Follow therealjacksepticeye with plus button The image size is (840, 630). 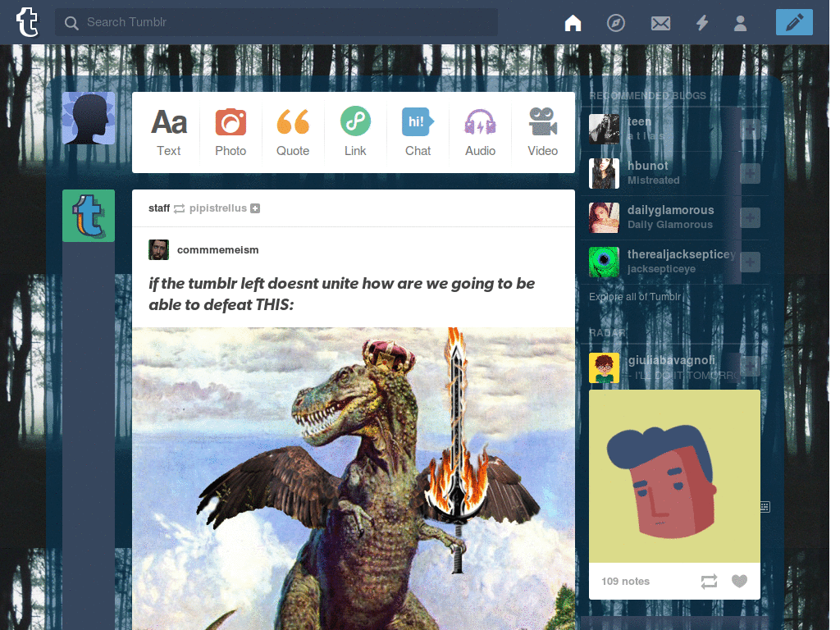pos(750,262)
